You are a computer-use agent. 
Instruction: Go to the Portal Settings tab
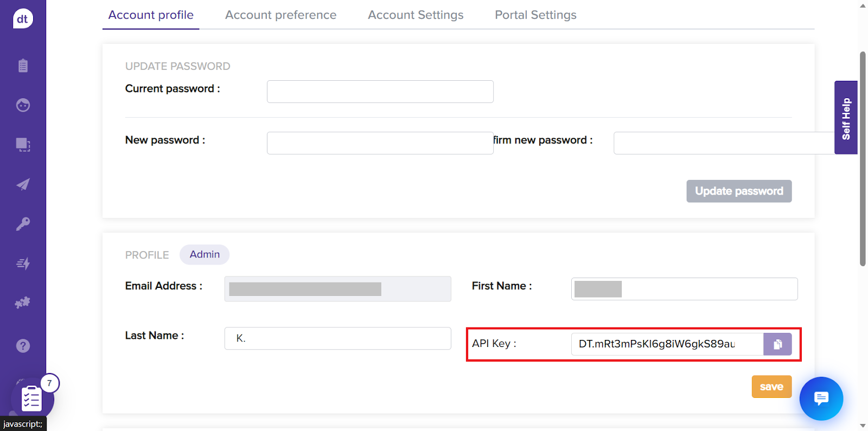[x=535, y=15]
